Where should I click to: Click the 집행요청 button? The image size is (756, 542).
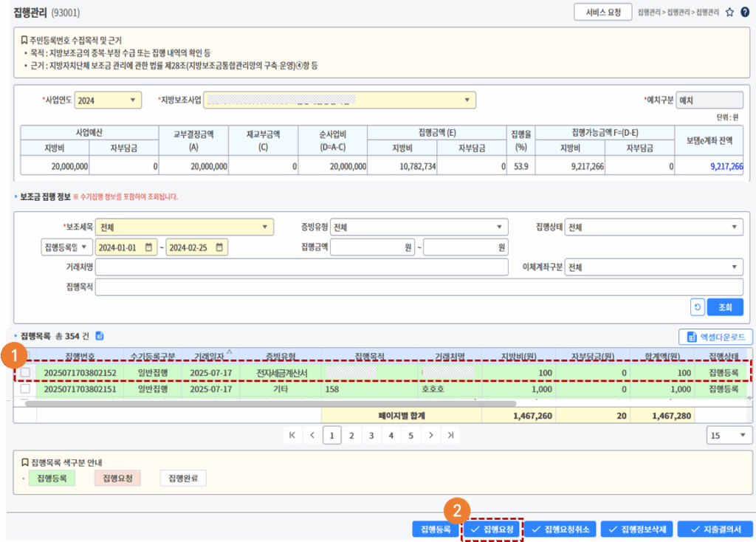(x=492, y=529)
